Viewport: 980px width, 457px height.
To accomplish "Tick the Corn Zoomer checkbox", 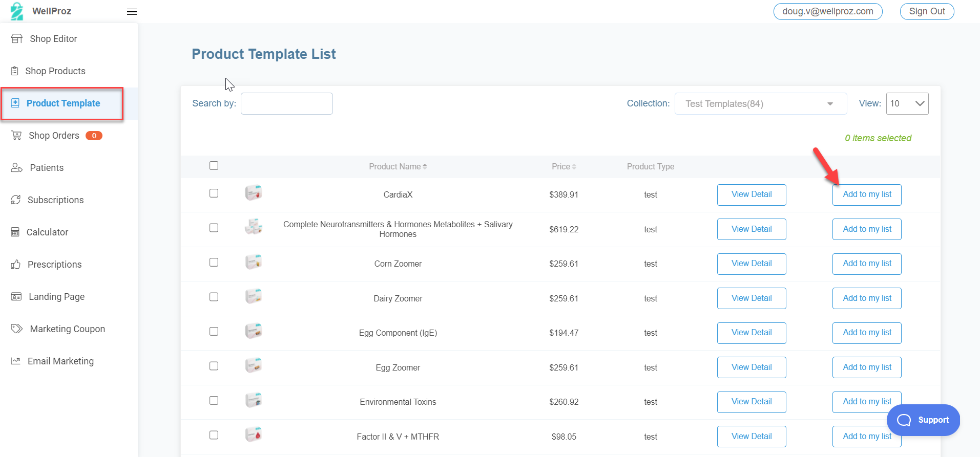I will [214, 263].
